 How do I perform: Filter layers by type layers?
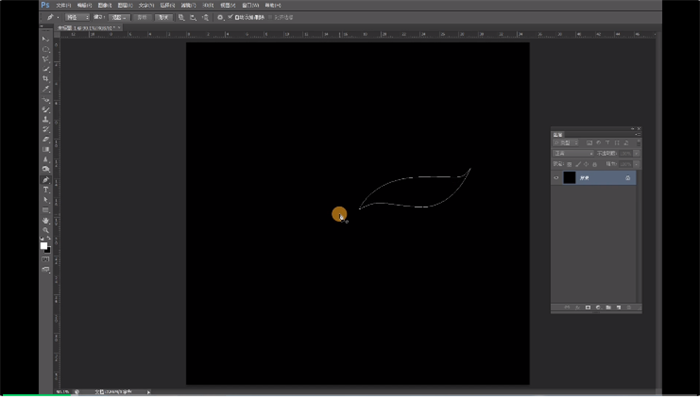(x=607, y=142)
